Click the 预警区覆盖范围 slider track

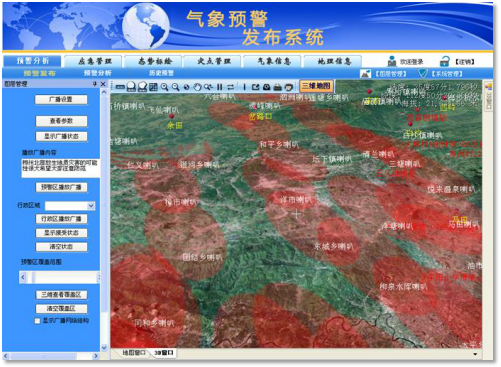point(59,277)
